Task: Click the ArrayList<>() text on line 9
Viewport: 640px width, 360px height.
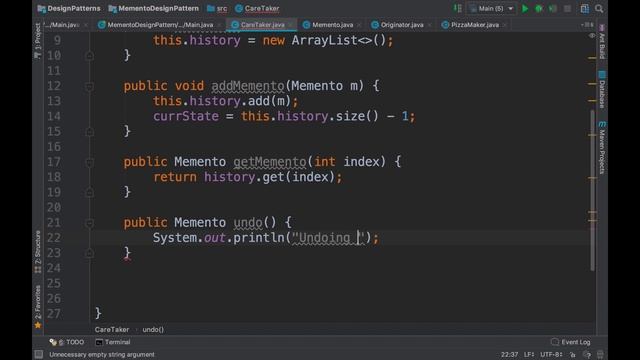Action: pos(338,40)
